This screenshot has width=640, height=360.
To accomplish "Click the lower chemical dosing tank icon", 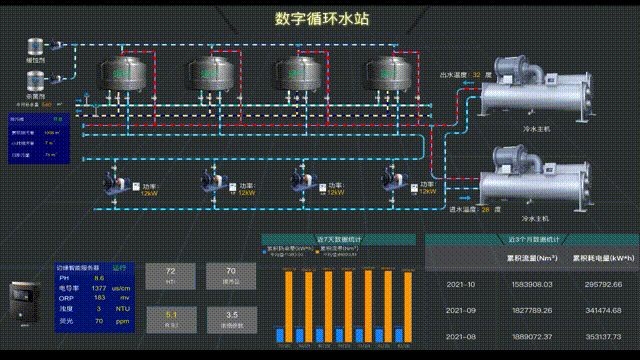I will (x=36, y=81).
